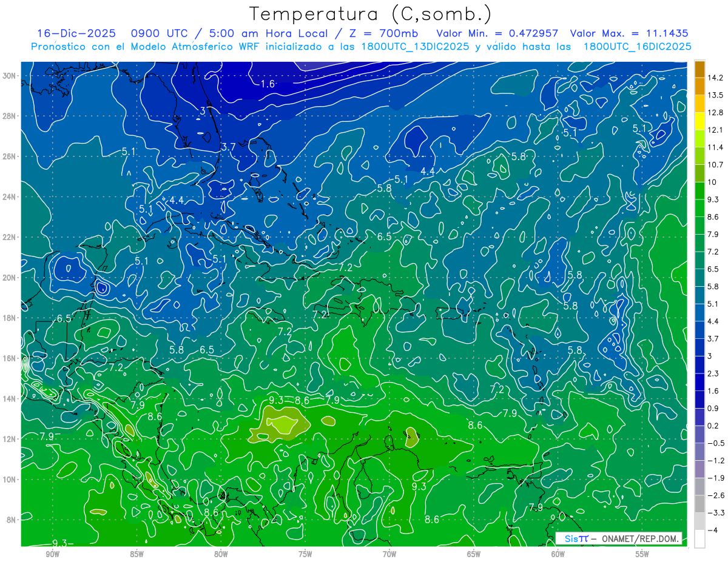Click the '28N' latitude axis label

point(8,116)
